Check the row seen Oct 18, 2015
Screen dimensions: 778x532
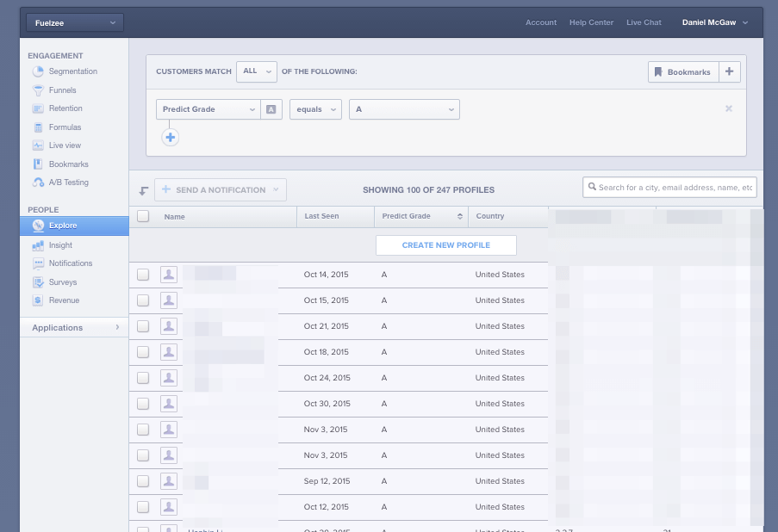(143, 352)
